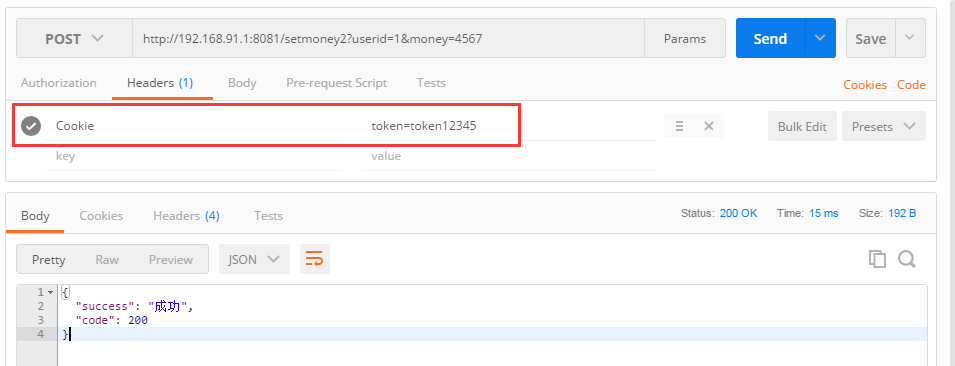The image size is (955, 366).
Task: Click the request URL field
Action: point(389,38)
